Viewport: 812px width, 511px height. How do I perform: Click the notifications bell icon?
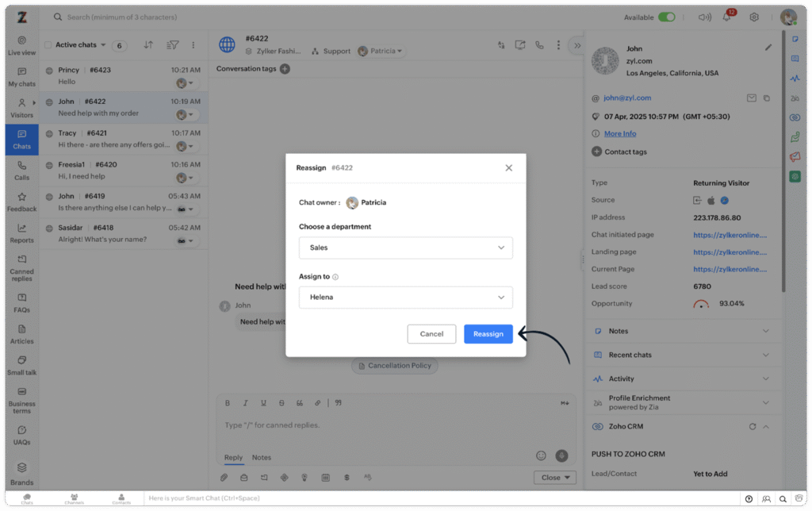[x=726, y=17]
